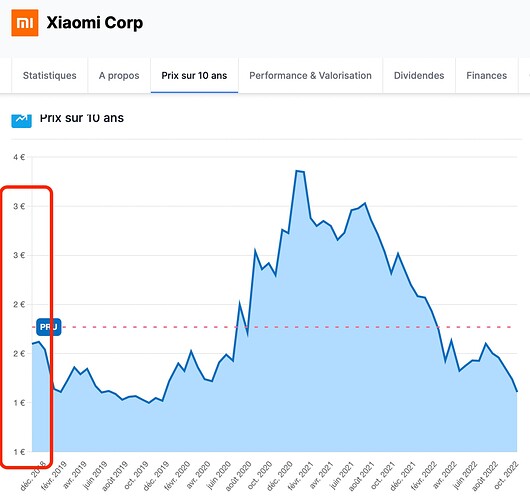This screenshot has height=500, width=530.
Task: Select the Prix sur 10 ans tab
Action: pos(194,75)
